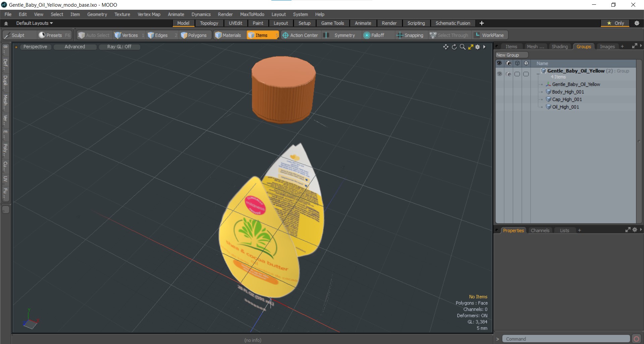Switch to the Channels tab
The height and width of the screenshot is (344, 644).
(x=540, y=230)
